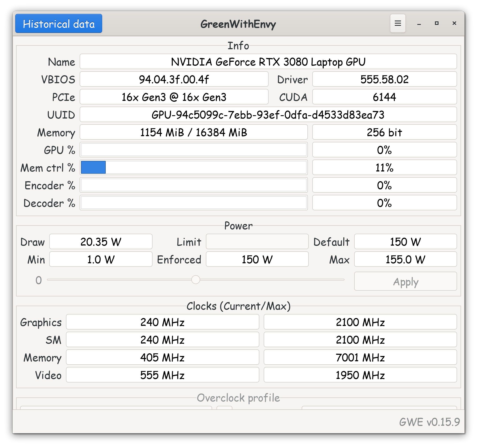
Task: Click the power Draw value 20.35 W
Action: click(101, 242)
